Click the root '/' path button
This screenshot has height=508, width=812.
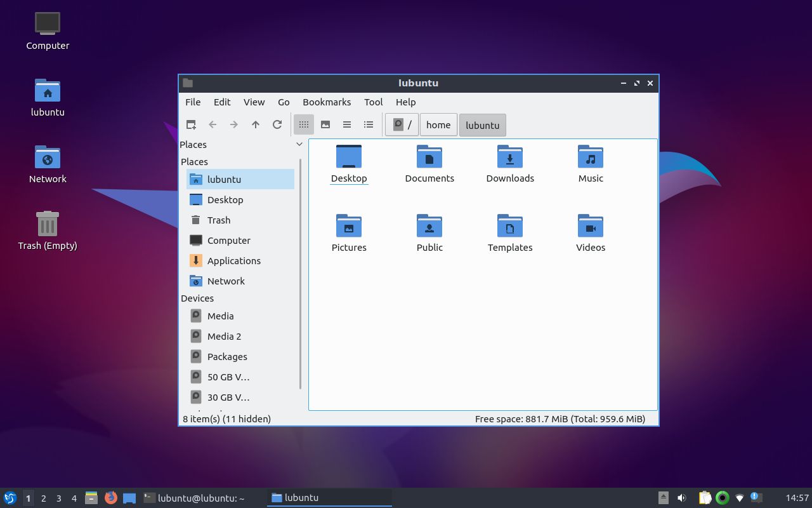(402, 125)
